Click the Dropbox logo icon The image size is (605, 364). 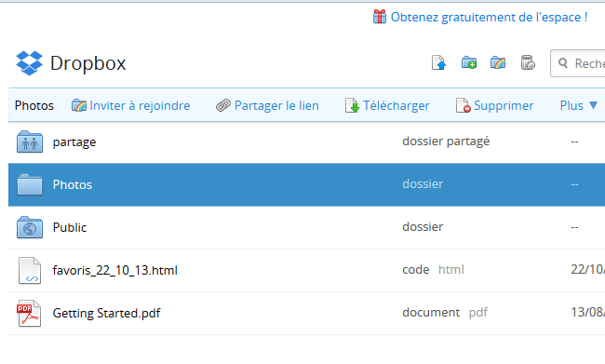pyautogui.click(x=30, y=63)
